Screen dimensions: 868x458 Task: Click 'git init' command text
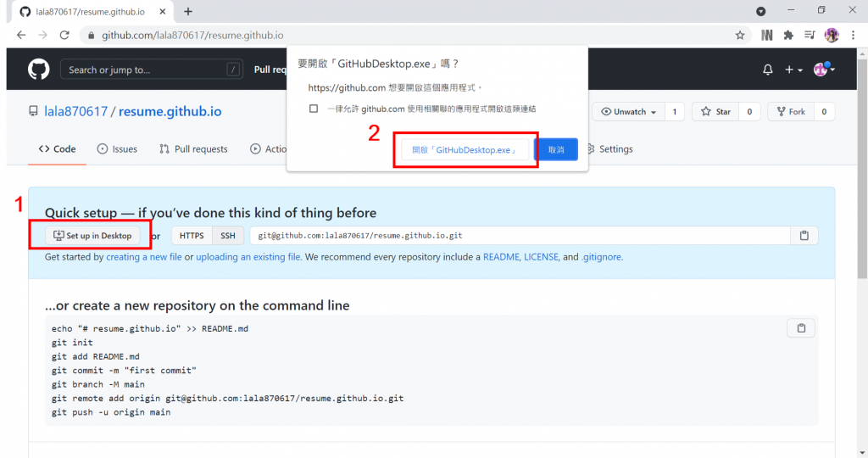click(x=73, y=343)
